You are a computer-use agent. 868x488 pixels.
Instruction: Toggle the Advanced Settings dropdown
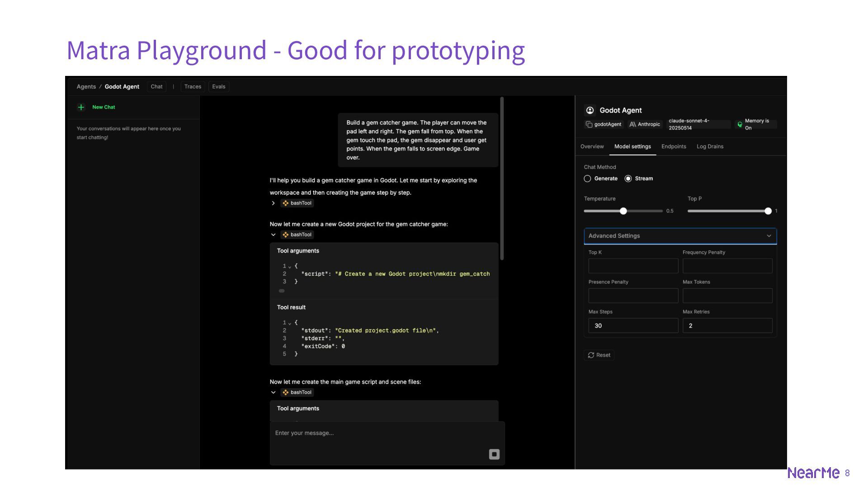click(x=680, y=236)
